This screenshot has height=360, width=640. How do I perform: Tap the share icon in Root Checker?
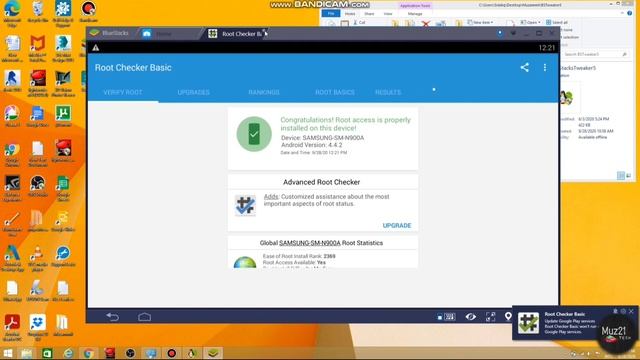(x=524, y=68)
